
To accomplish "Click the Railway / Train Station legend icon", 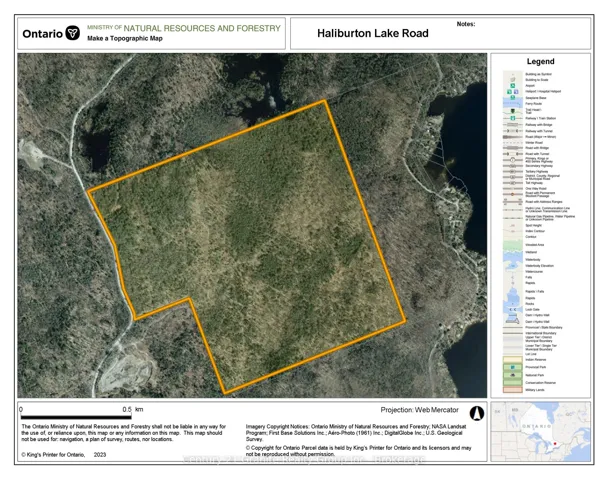I will click(x=510, y=119).
